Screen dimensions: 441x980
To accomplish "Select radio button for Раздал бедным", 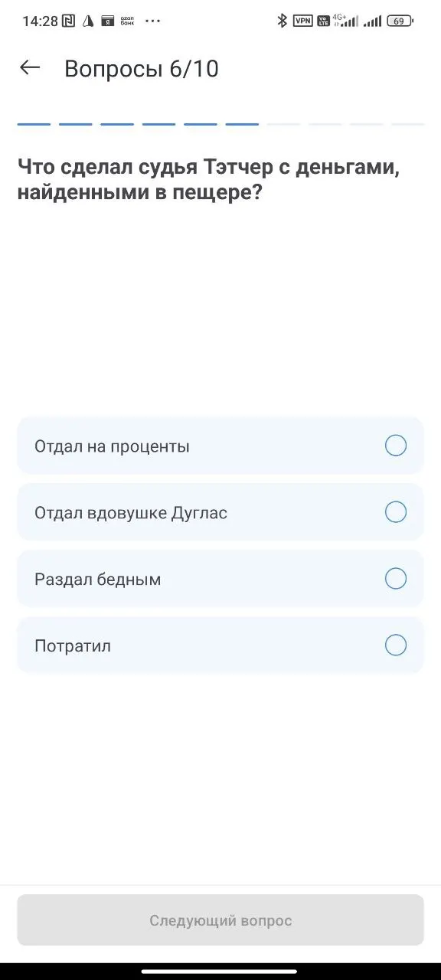I will pyautogui.click(x=396, y=579).
